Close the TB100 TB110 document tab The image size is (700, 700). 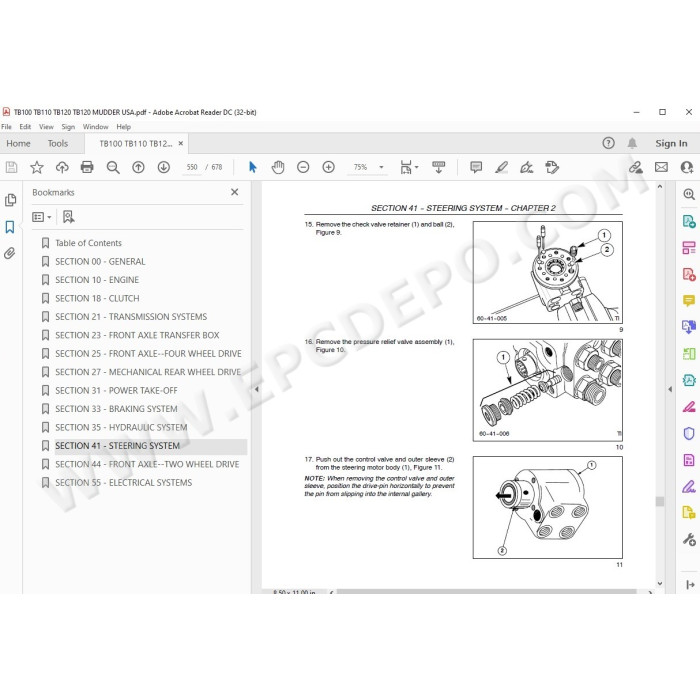(180, 143)
